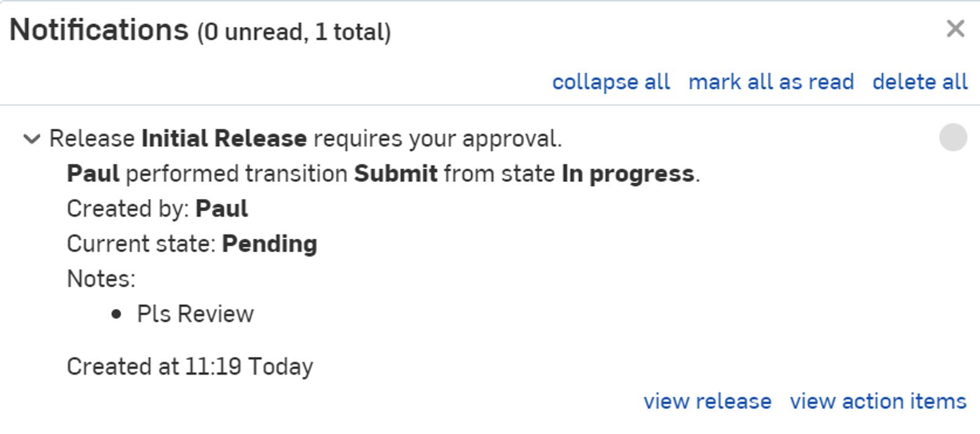Click the Created at 11:19 Today timestamp

(x=190, y=367)
